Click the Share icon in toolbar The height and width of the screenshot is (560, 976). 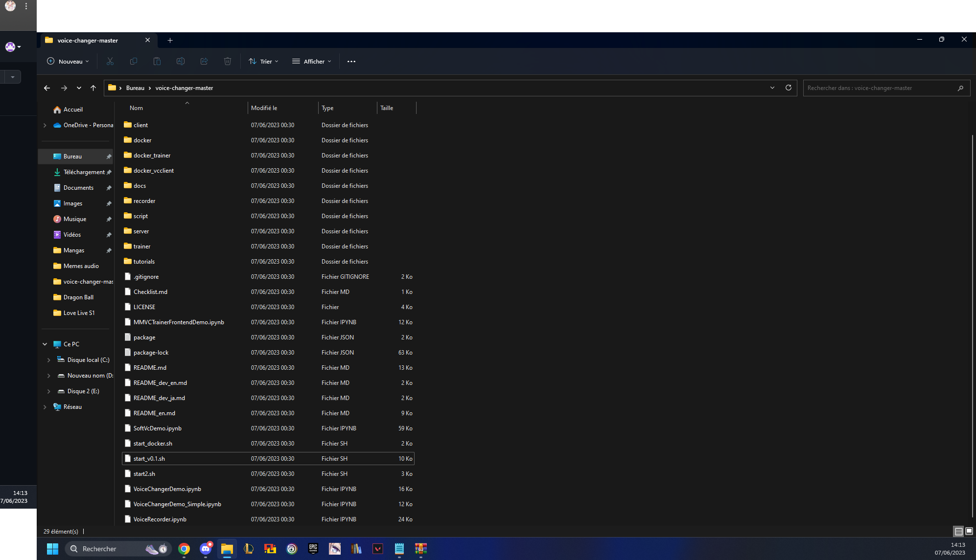204,61
